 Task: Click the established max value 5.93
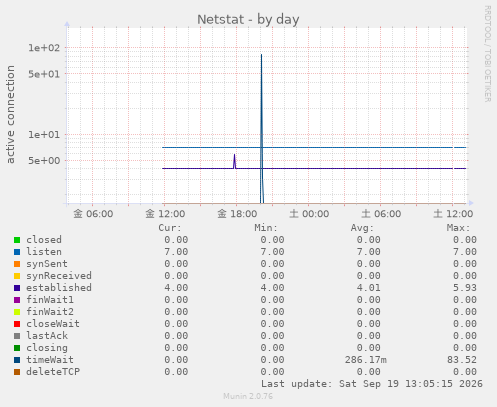[x=465, y=288]
